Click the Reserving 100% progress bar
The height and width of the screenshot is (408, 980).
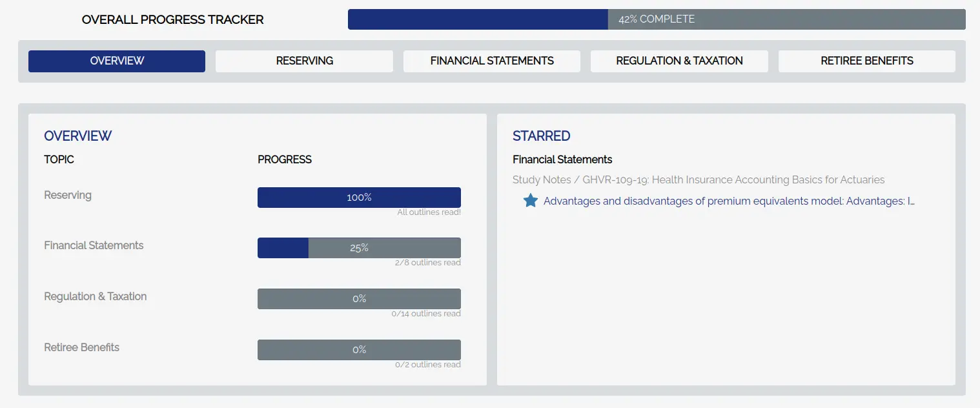coord(359,197)
